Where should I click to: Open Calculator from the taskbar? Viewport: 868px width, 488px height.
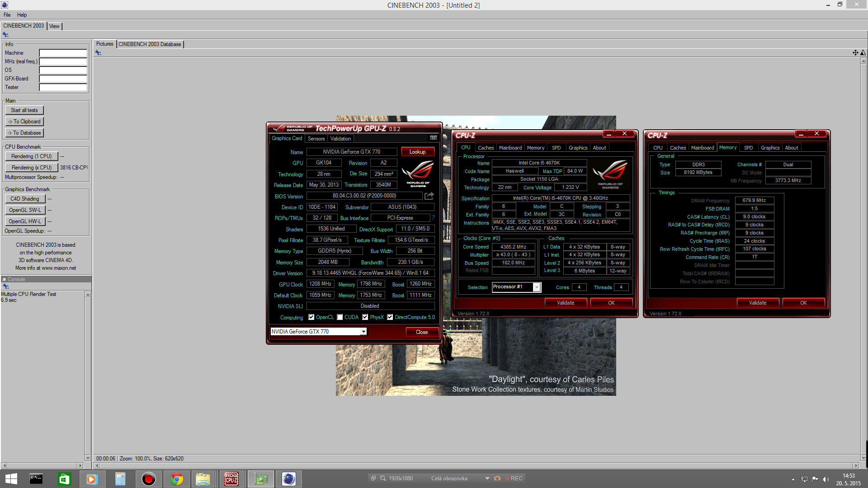point(120,479)
